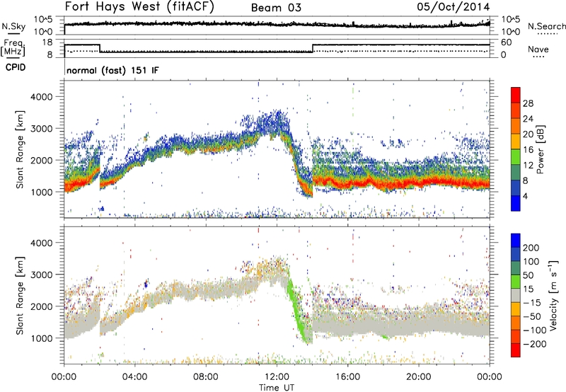This screenshot has height=392, width=566.
Task: Click the '16:00' time tick label
Action: (347, 377)
